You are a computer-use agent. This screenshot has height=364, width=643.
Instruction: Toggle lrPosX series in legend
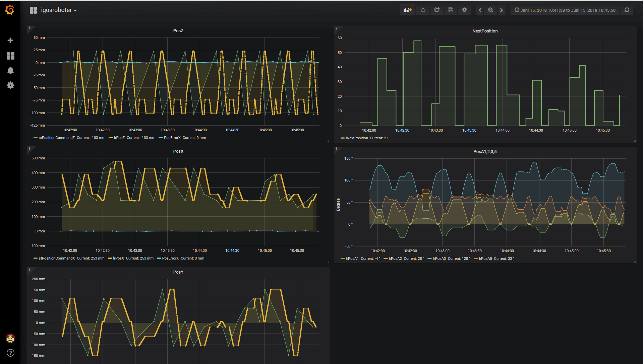pyautogui.click(x=118, y=258)
